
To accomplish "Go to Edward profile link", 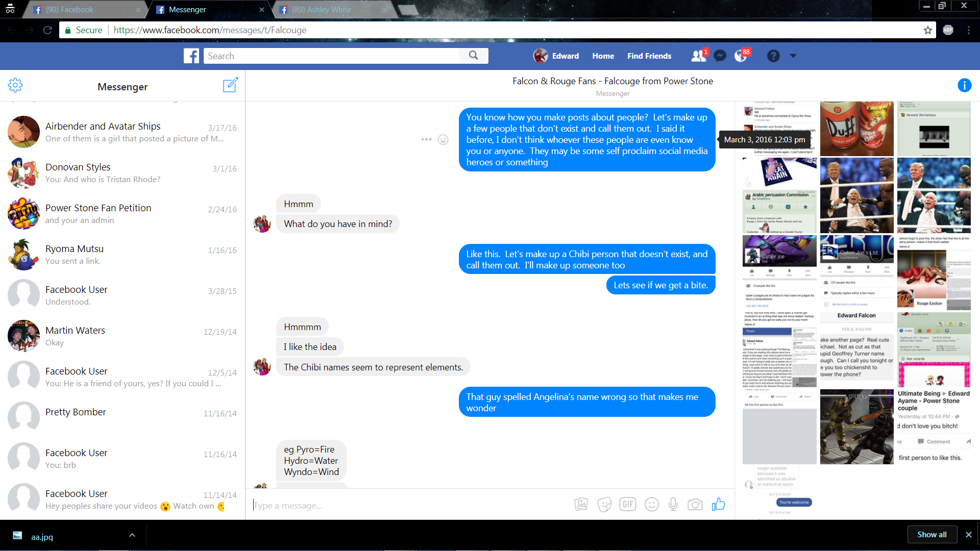I will [x=556, y=56].
